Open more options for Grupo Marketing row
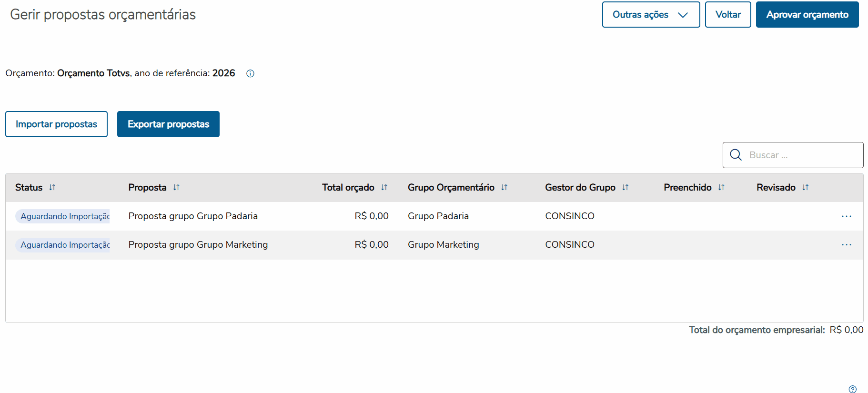The height and width of the screenshot is (393, 868). pos(846,245)
